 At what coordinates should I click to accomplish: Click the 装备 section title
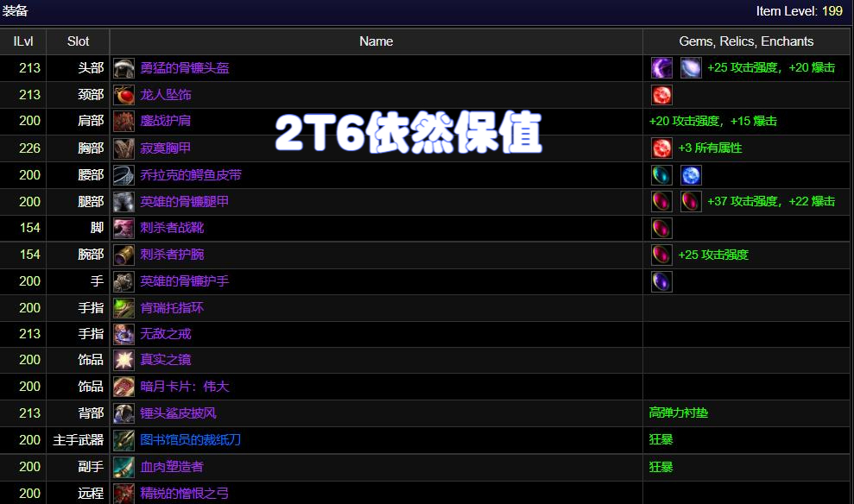[15, 11]
